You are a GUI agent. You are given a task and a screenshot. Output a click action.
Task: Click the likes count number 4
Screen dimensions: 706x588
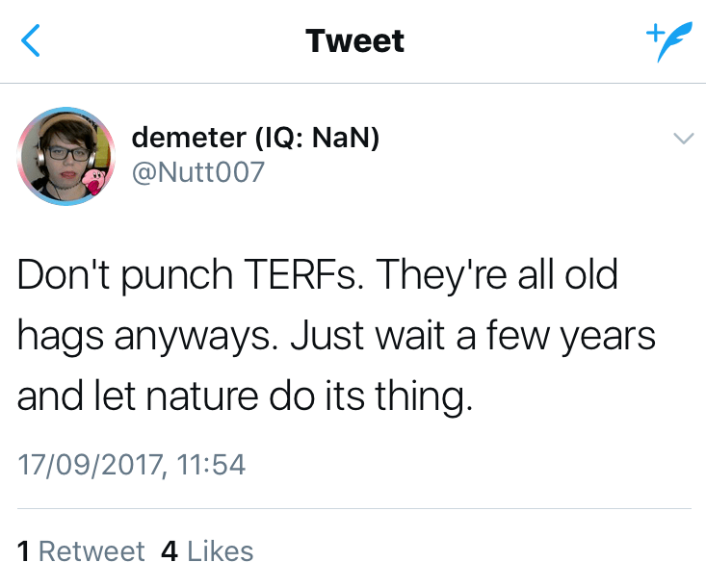pos(170,551)
